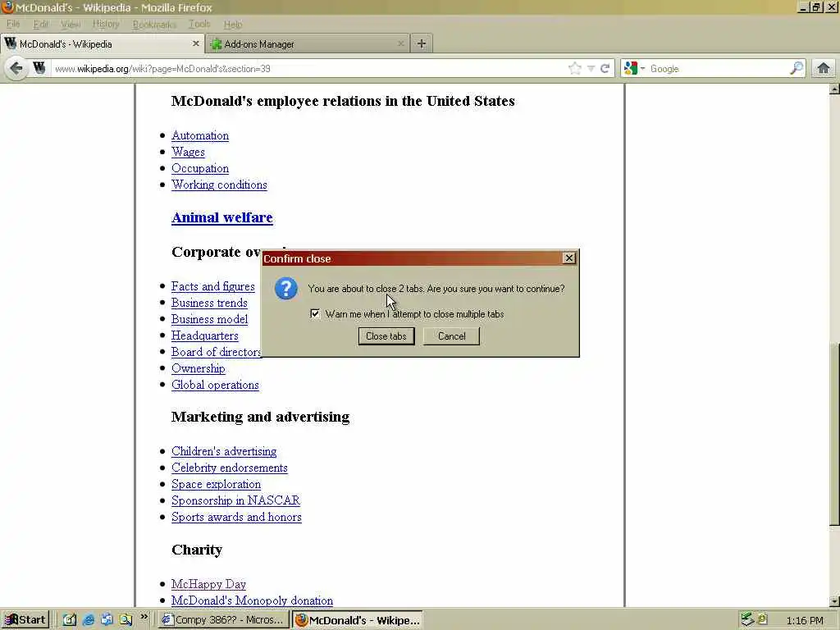This screenshot has height=630, width=840.
Task: Open the McHappy Day link
Action: coord(208,584)
